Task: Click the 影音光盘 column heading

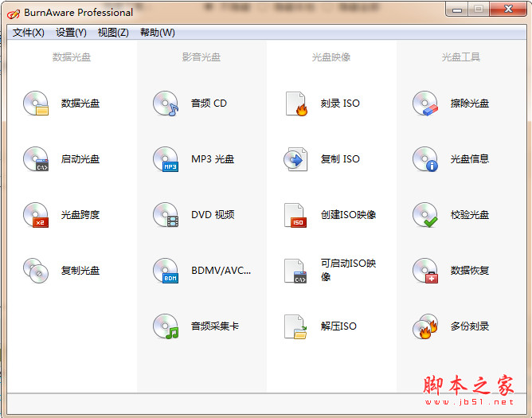Action: pyautogui.click(x=201, y=57)
